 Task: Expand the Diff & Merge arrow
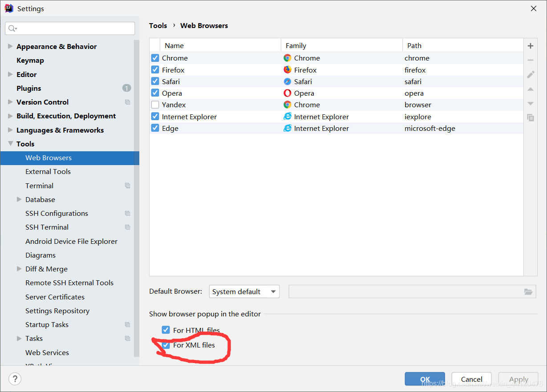19,269
